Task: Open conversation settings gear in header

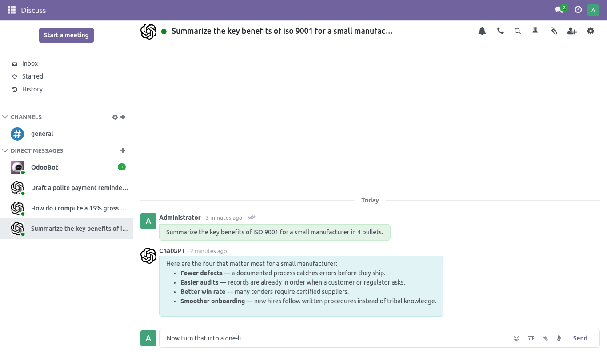Action: [x=591, y=31]
